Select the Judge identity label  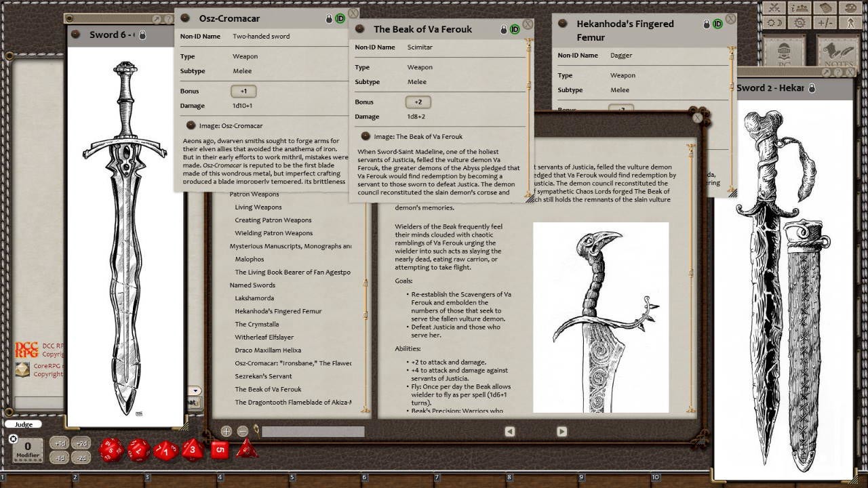[x=24, y=424]
